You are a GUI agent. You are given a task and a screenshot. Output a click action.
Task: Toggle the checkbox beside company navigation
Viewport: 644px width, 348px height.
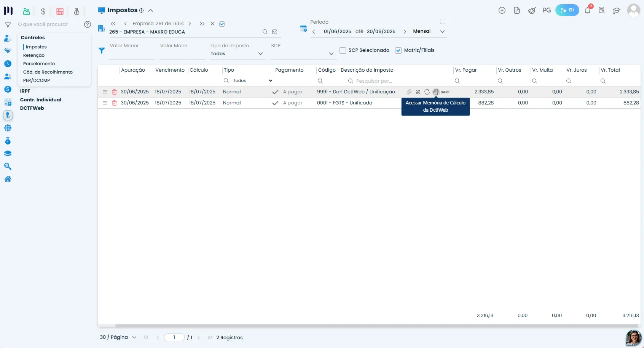222,24
